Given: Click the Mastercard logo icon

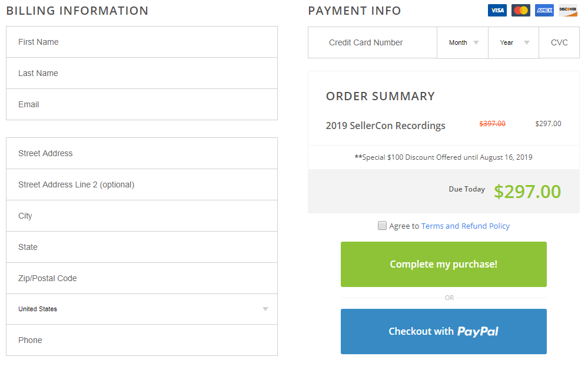Looking at the screenshot, I should (521, 11).
